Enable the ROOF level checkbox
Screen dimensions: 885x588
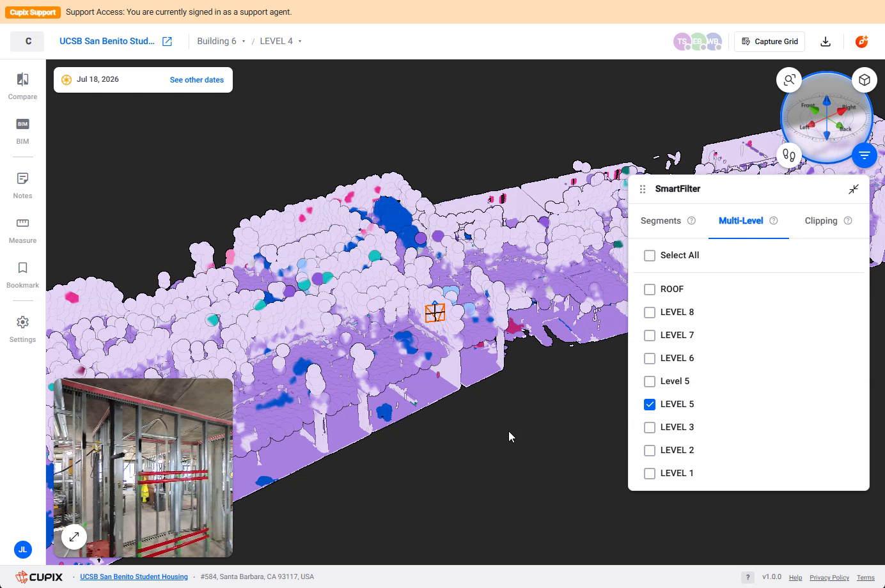pyautogui.click(x=650, y=290)
